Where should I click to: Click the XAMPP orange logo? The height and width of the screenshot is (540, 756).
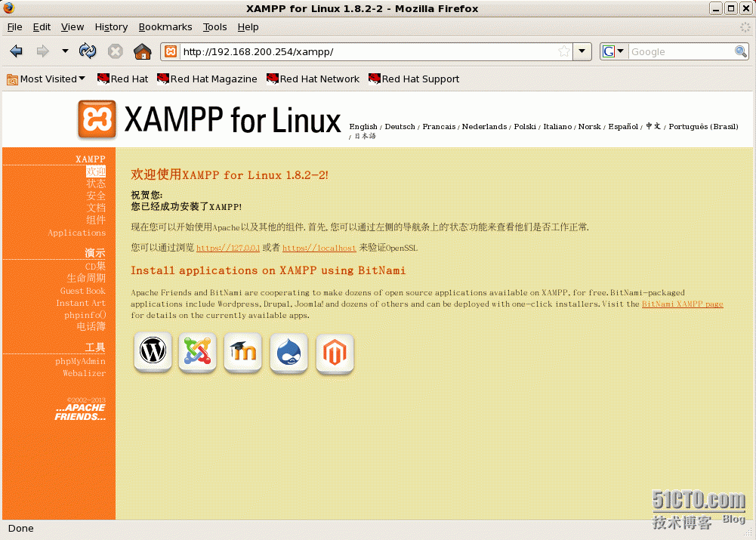97,119
